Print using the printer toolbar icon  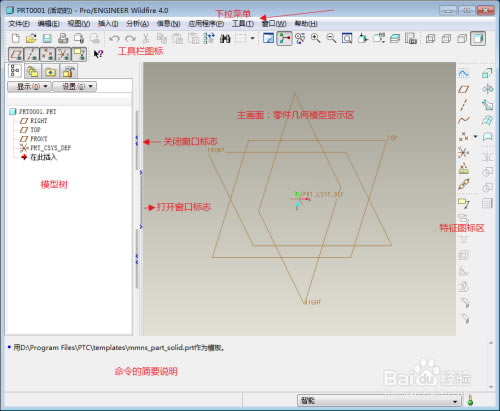click(x=63, y=38)
